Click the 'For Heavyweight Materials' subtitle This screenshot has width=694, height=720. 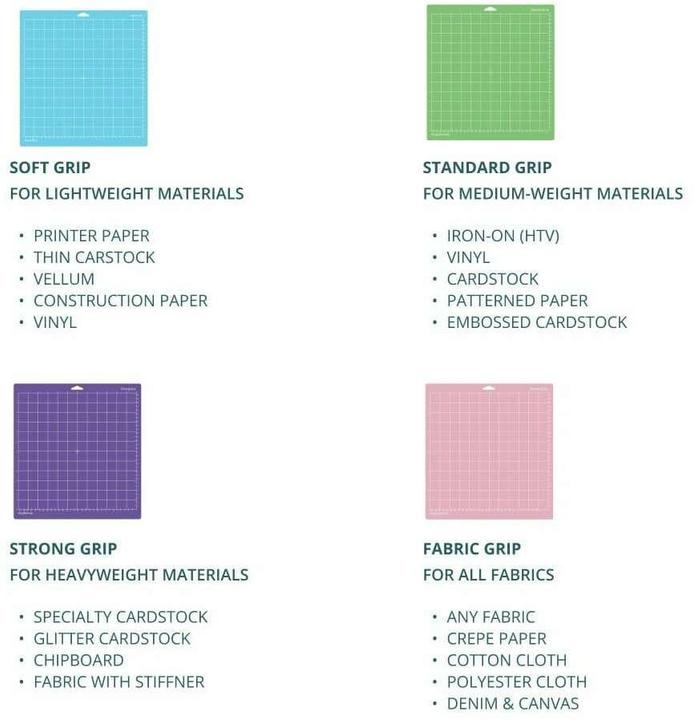pos(129,574)
